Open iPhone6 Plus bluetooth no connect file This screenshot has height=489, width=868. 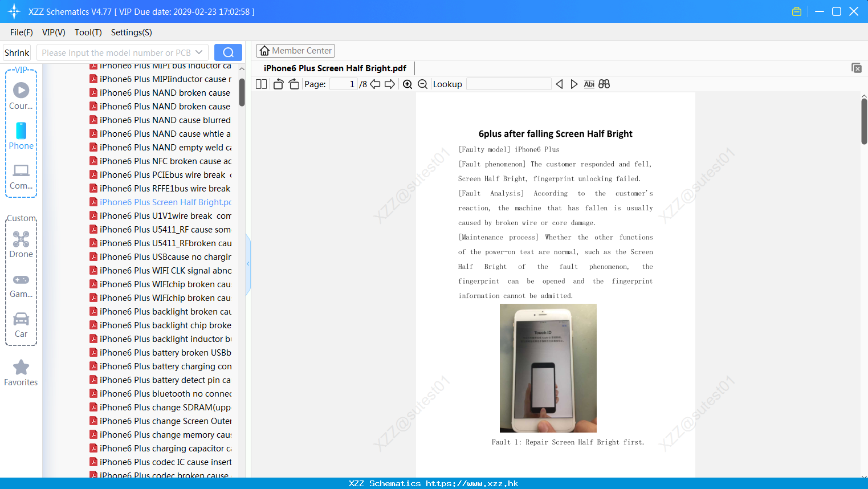[x=161, y=394]
